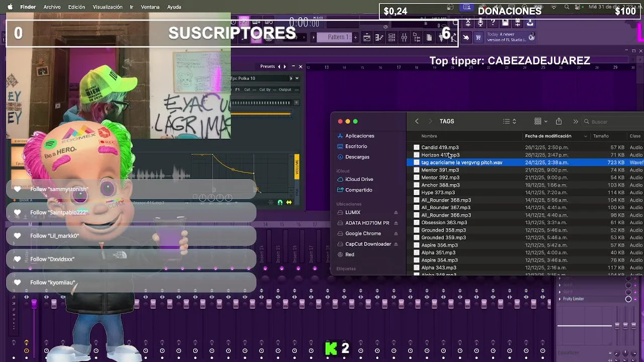Open the Fpc Polka 10 preset dropdown arrow
644x362 pixels.
tap(297, 78)
